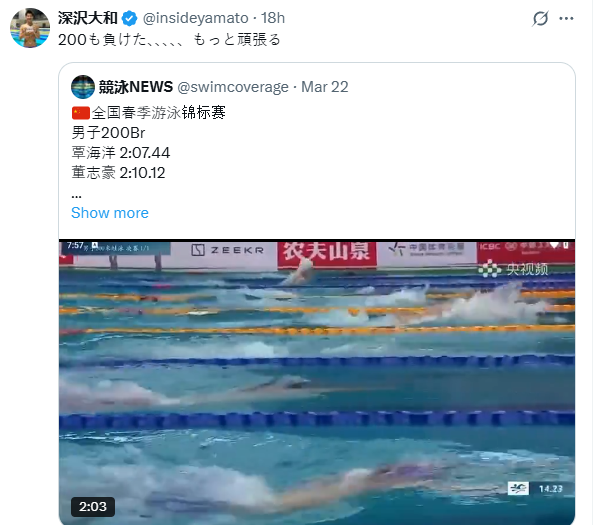Viewport: 596px width, 525px height.
Task: Visit the @insideyamato handle
Action: click(195, 18)
